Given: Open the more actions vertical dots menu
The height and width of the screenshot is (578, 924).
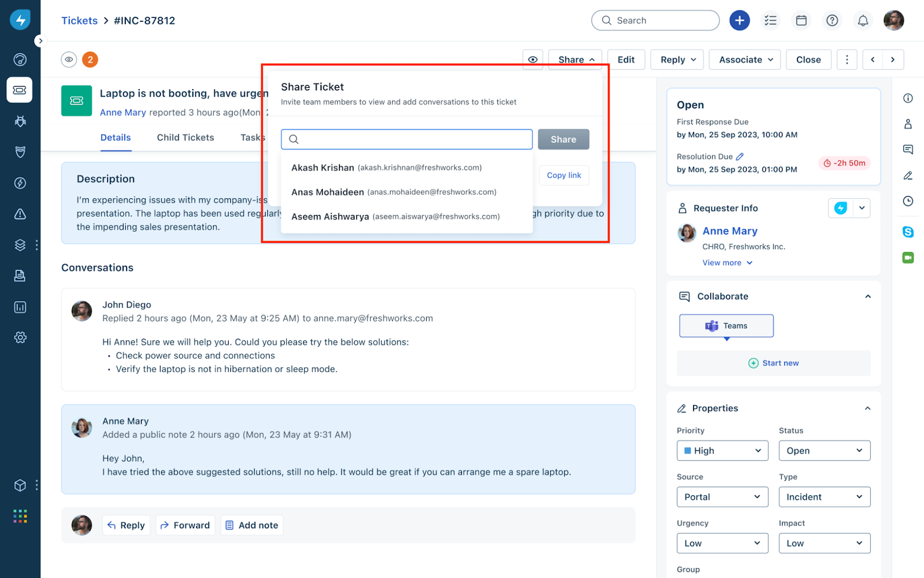Looking at the screenshot, I should [847, 60].
